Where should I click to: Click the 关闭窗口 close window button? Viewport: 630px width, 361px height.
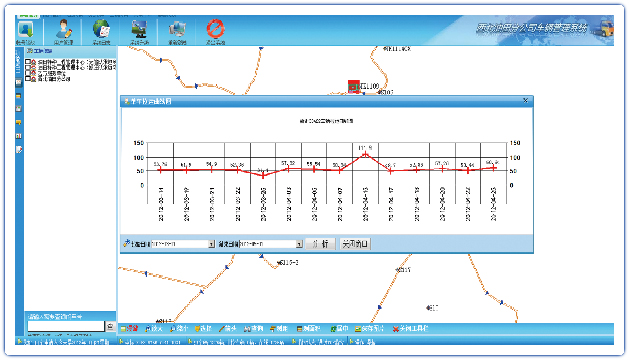[x=355, y=244]
